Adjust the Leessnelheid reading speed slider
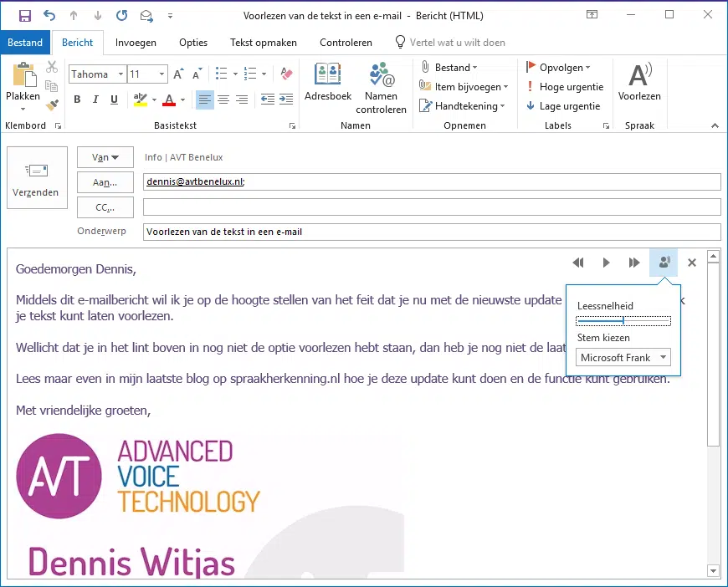Image resolution: width=728 pixels, height=587 pixels. click(x=623, y=321)
